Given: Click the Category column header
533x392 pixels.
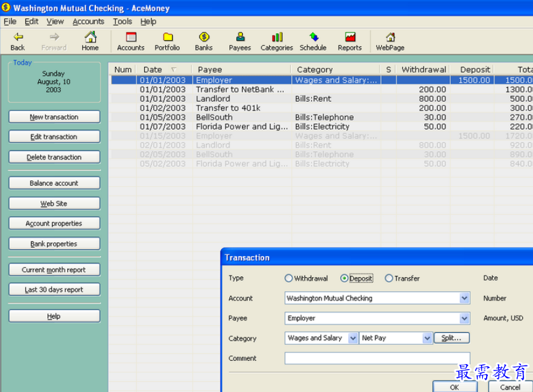Looking at the screenshot, I should (336, 70).
